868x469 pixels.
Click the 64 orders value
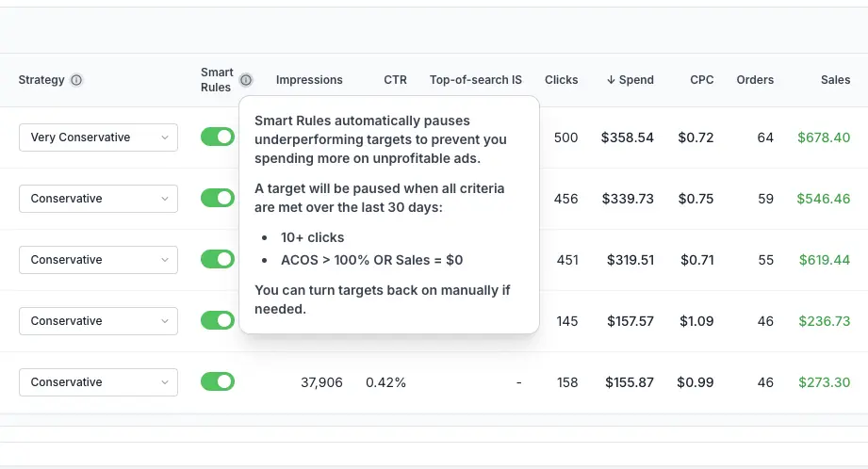765,137
